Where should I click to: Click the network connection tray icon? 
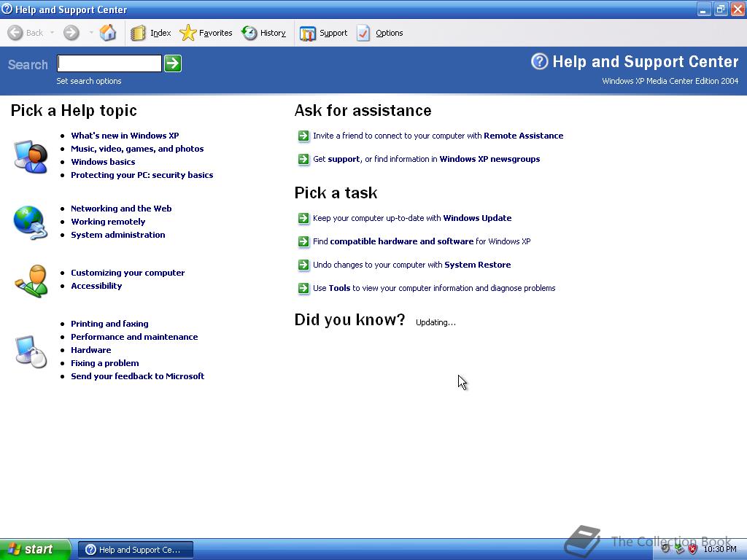coord(679,550)
